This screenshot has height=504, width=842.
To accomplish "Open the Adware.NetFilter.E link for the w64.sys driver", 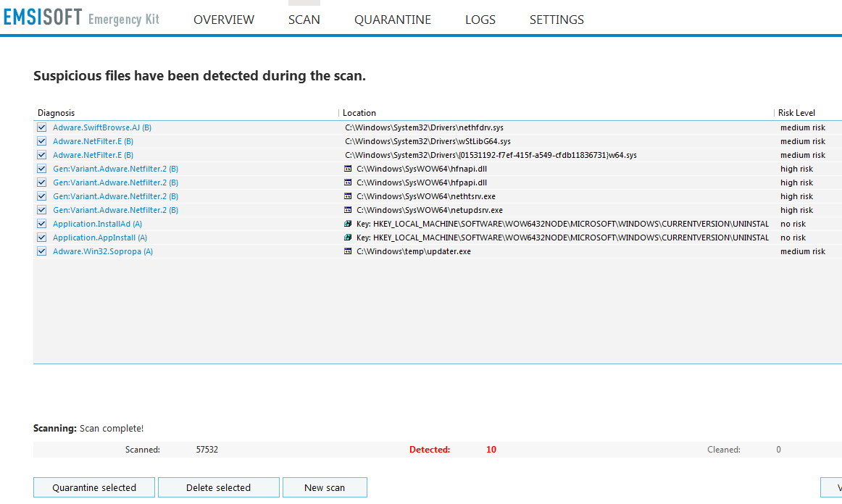I will (x=93, y=155).
